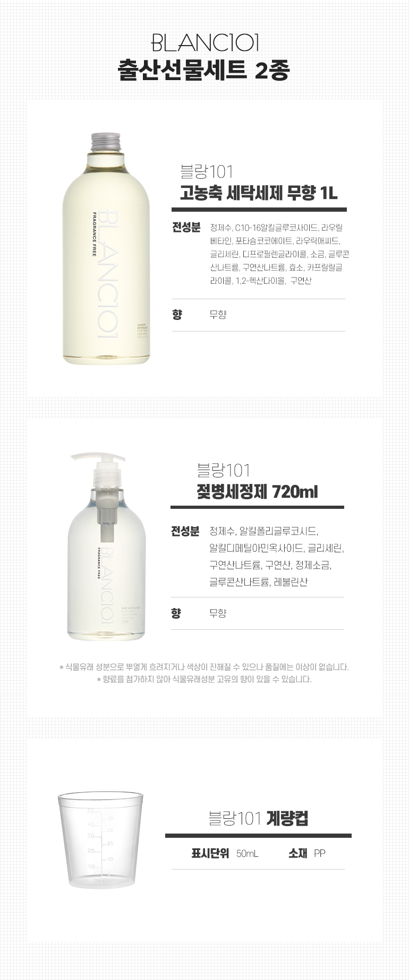Screen dimensions: 409x980
Task: Click the 전성분 label for laundry detergent
Action: tap(186, 228)
